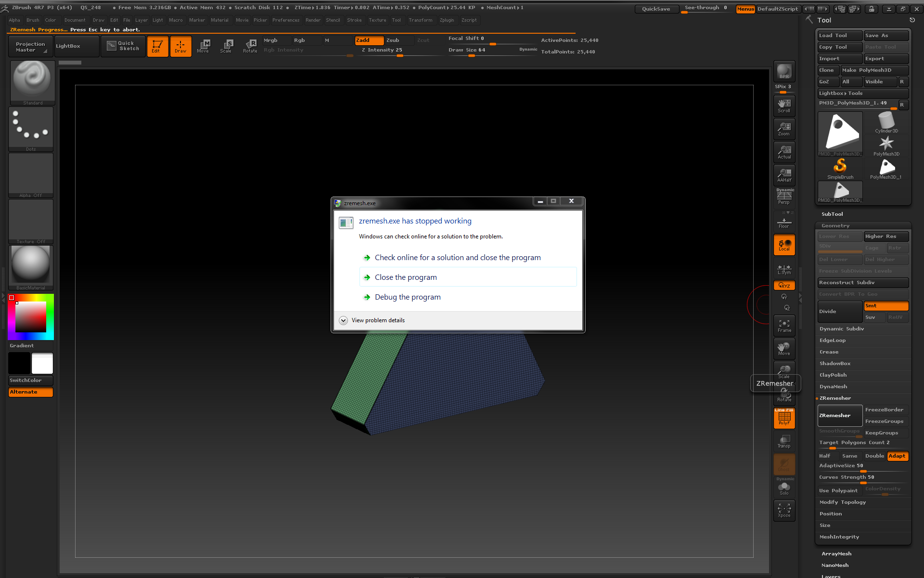The width and height of the screenshot is (924, 578).
Task: Click the AAHalf view icon
Action: click(x=784, y=175)
